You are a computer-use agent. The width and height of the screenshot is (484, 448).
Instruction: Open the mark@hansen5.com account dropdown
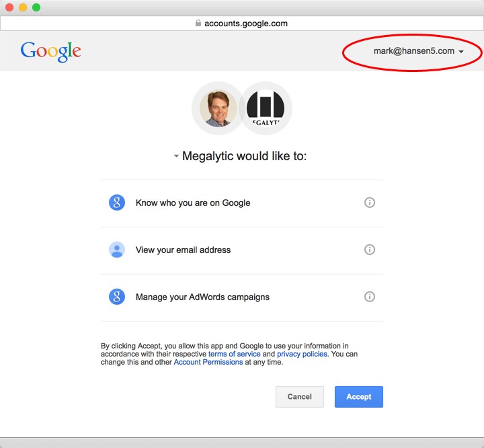[419, 51]
